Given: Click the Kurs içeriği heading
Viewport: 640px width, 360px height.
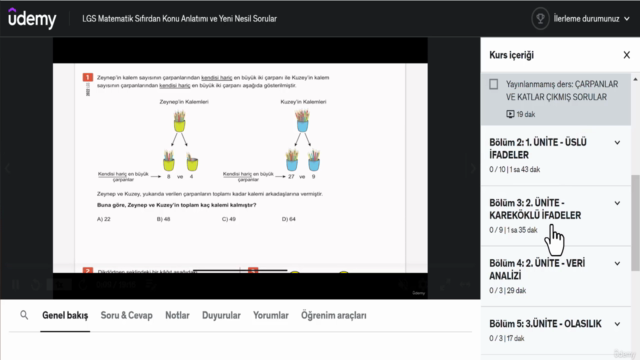Looking at the screenshot, I should [511, 55].
